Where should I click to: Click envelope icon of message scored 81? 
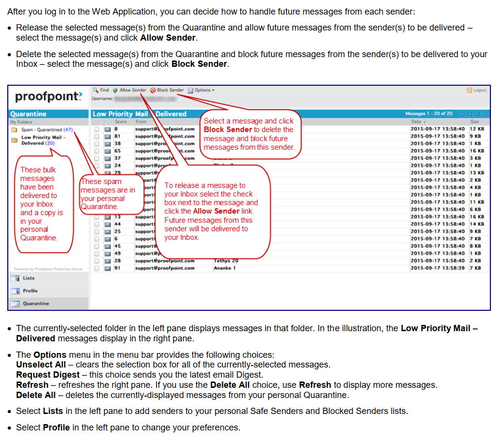click(108, 137)
